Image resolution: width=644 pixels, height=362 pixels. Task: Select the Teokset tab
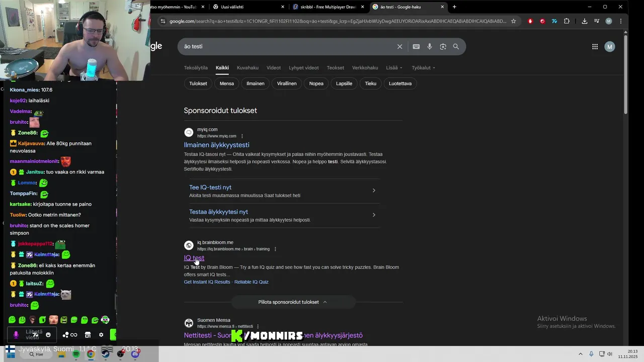[x=336, y=68]
